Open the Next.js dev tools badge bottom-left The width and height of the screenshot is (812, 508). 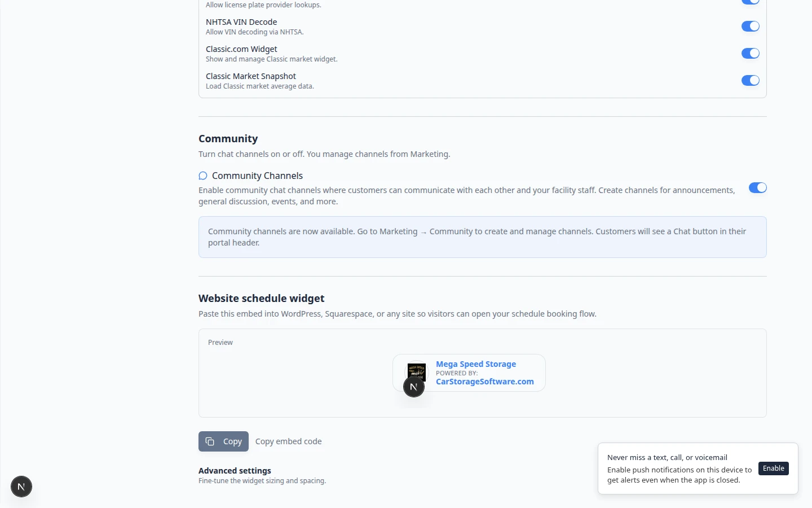coord(21,487)
